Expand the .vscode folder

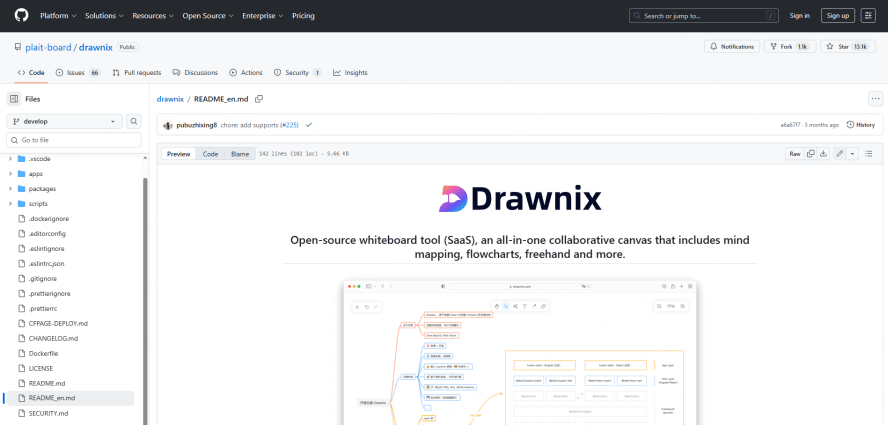10,159
